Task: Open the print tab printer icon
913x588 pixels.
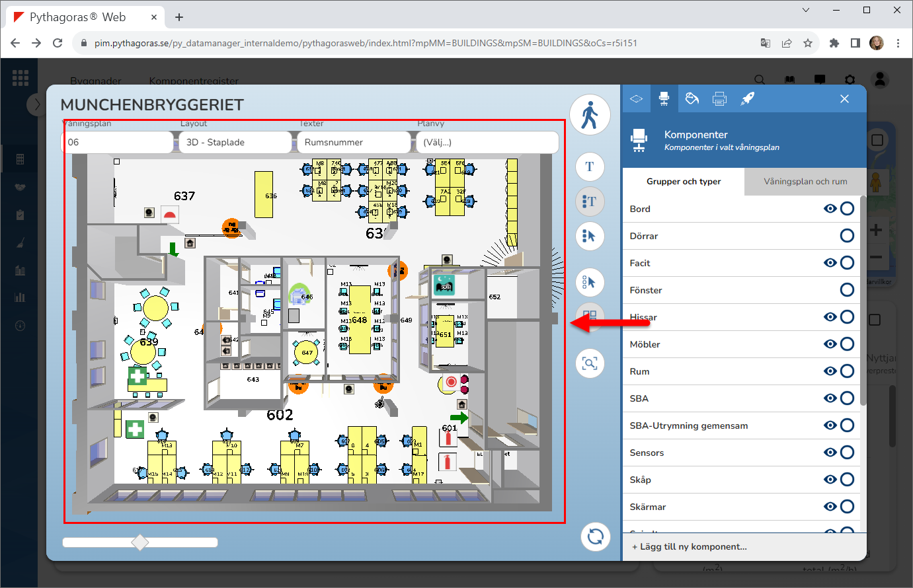Action: tap(719, 99)
